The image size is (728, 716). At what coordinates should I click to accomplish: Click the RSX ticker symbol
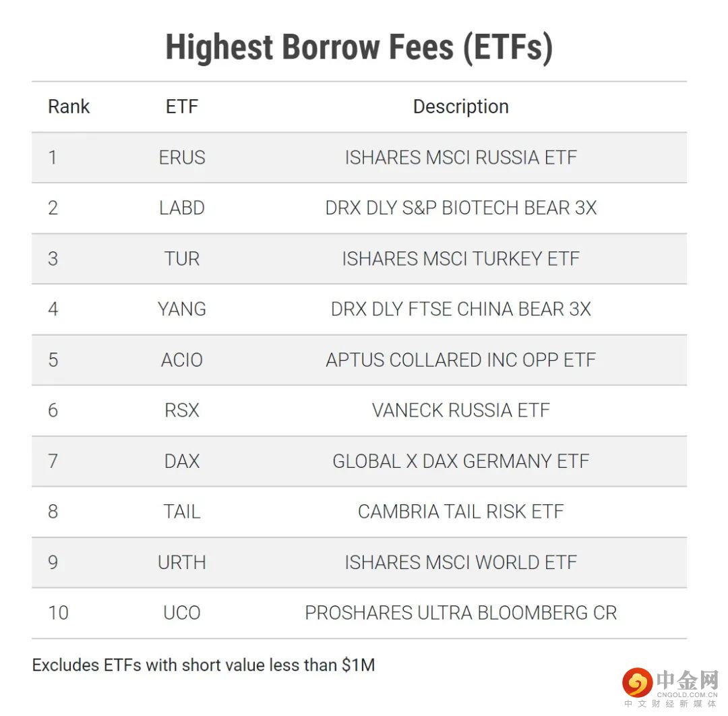(x=182, y=410)
